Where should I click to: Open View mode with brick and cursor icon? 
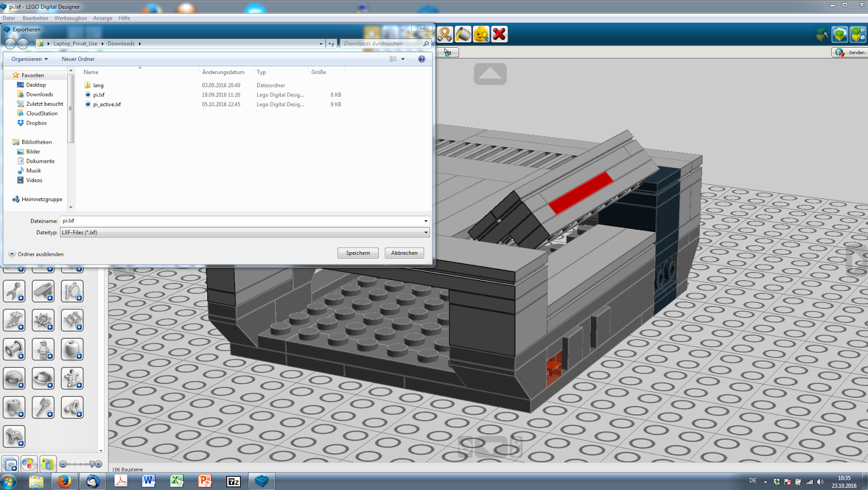(x=822, y=35)
